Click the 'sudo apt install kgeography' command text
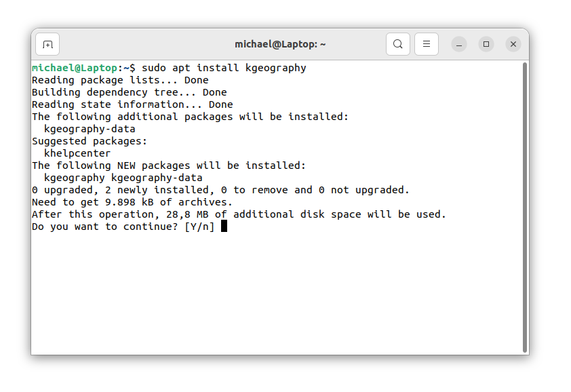Viewport: 571px width, 392px height. 224,68
